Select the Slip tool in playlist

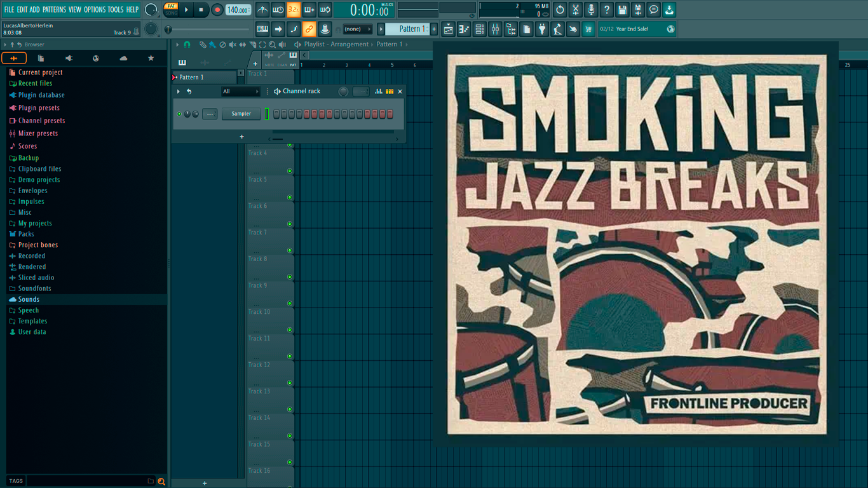[242, 44]
